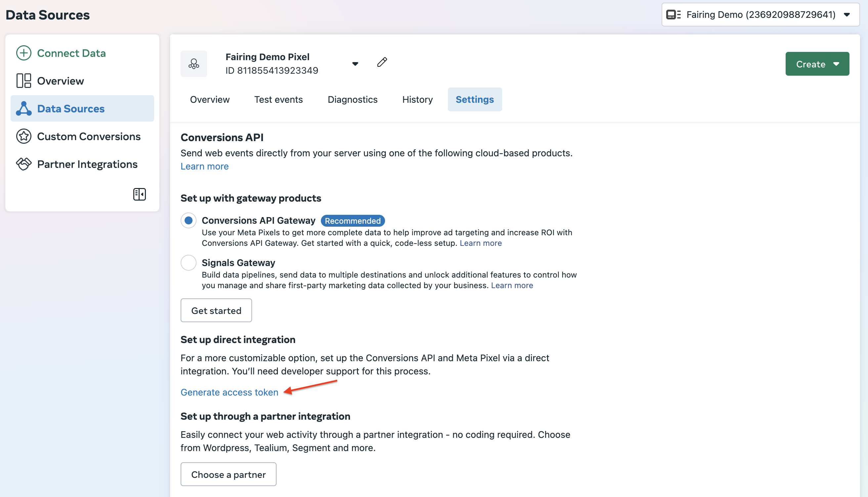Screen dimensions: 868x497
Task: Click the pencil edit icon
Action: [x=382, y=62]
